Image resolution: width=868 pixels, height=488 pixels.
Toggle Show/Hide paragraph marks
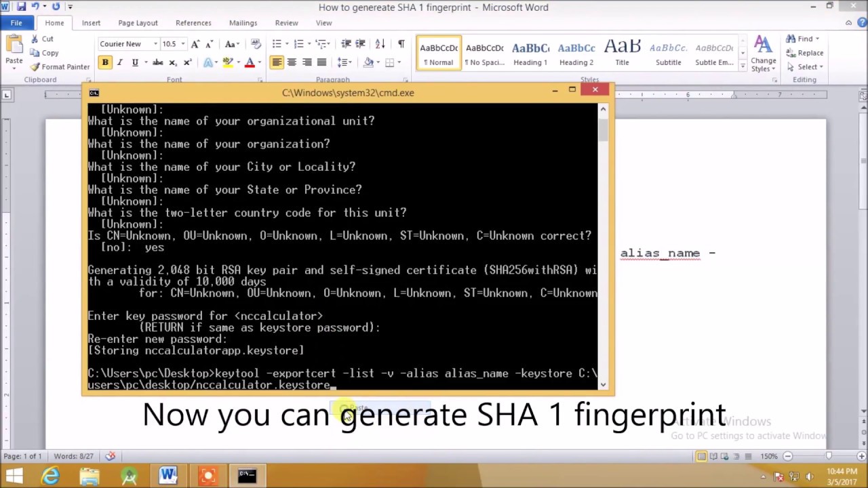point(401,44)
